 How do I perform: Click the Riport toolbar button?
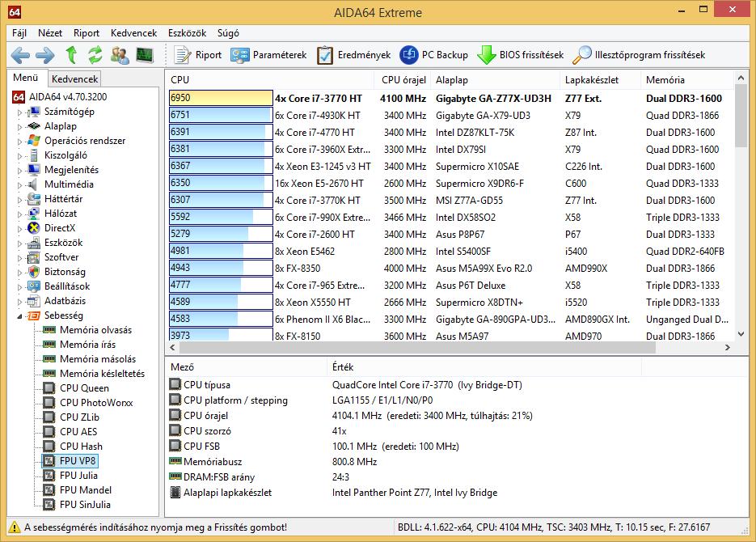click(x=197, y=55)
